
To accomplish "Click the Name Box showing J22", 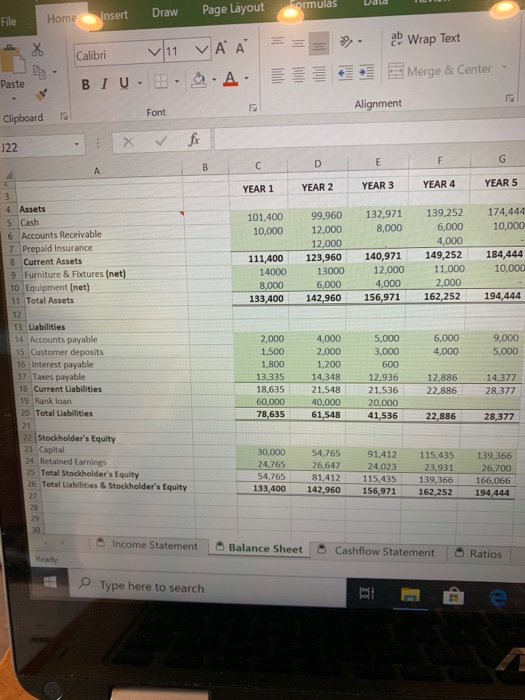I will [42, 146].
